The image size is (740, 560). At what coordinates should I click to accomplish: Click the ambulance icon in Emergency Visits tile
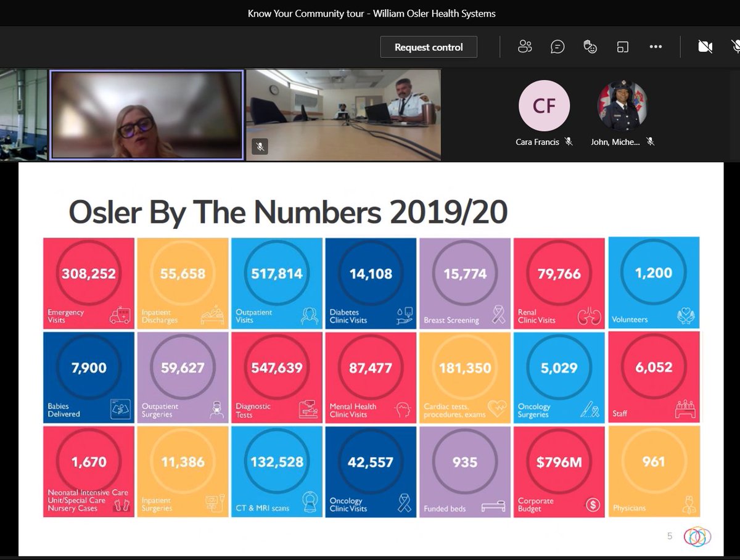(120, 316)
